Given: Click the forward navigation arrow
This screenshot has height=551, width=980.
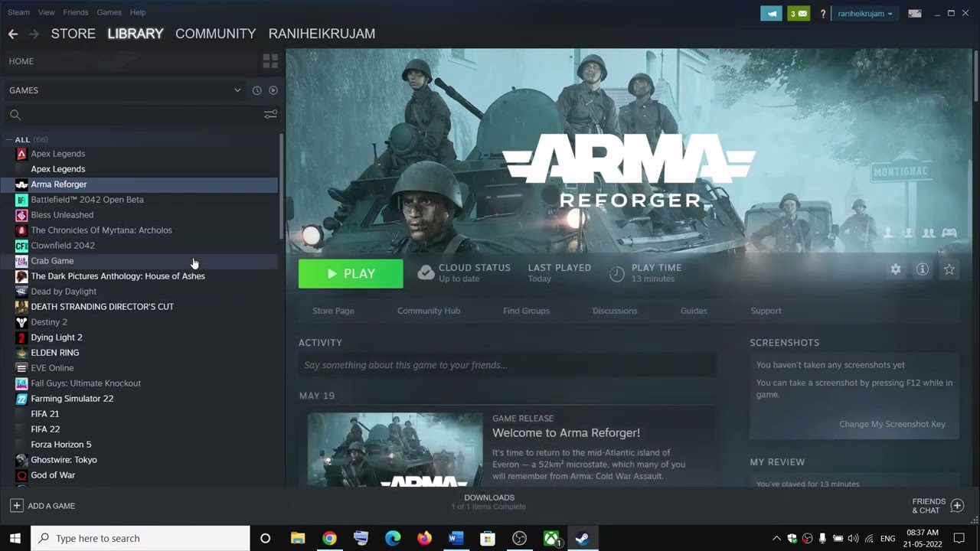Looking at the screenshot, I should pos(34,34).
